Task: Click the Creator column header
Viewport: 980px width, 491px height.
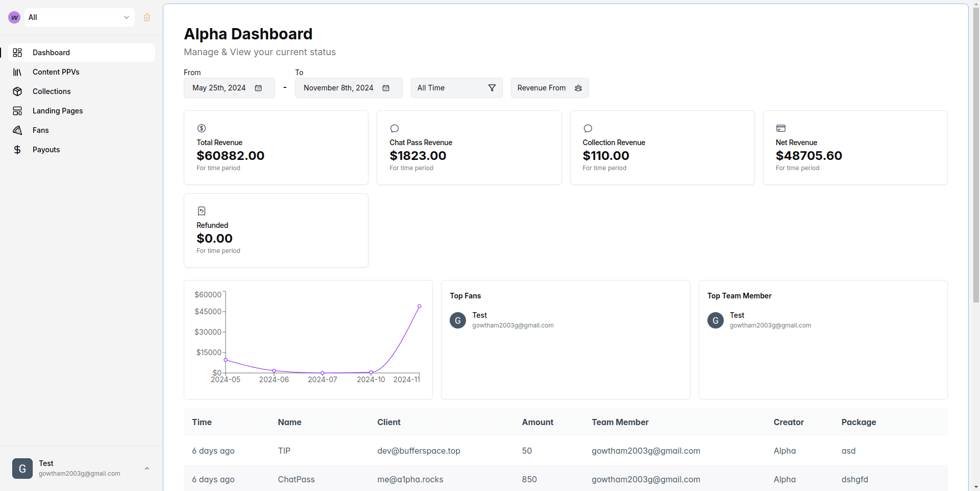Action: coord(789,423)
